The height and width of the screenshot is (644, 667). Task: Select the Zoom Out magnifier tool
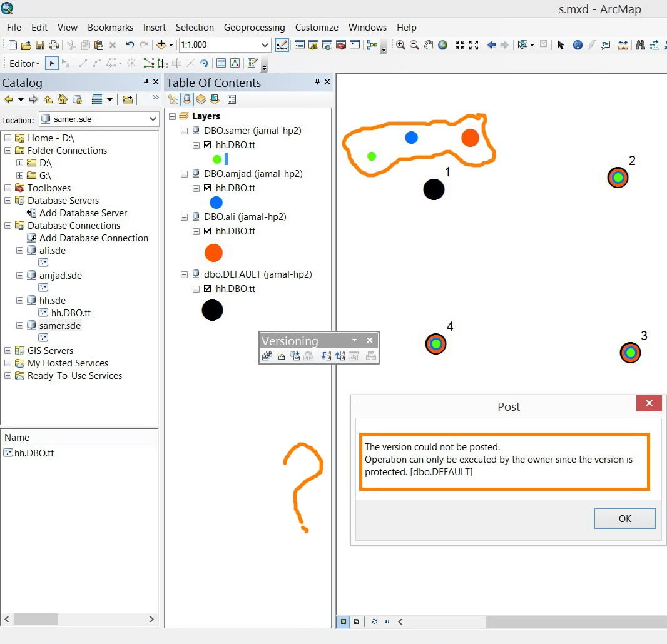pos(414,44)
